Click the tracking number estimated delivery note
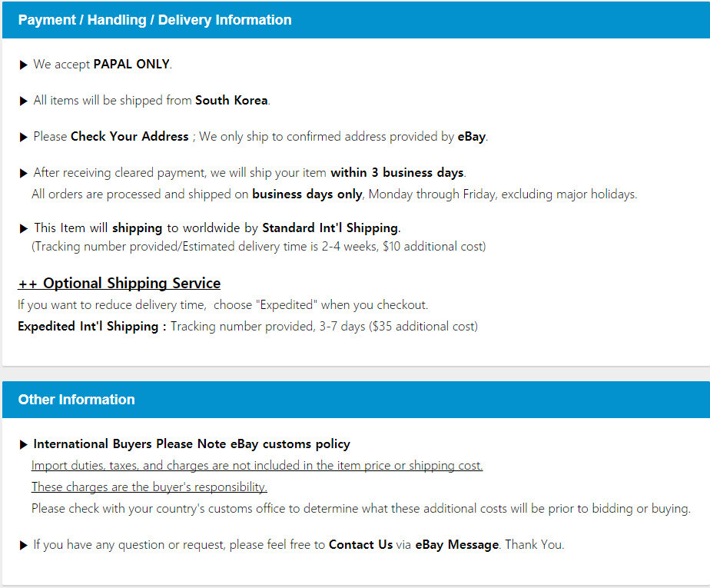The image size is (710, 588). pos(258,247)
